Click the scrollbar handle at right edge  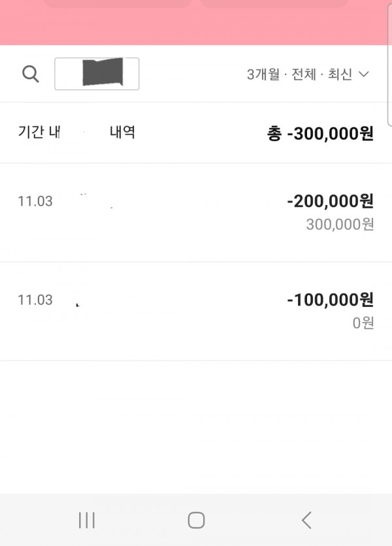pos(389,65)
